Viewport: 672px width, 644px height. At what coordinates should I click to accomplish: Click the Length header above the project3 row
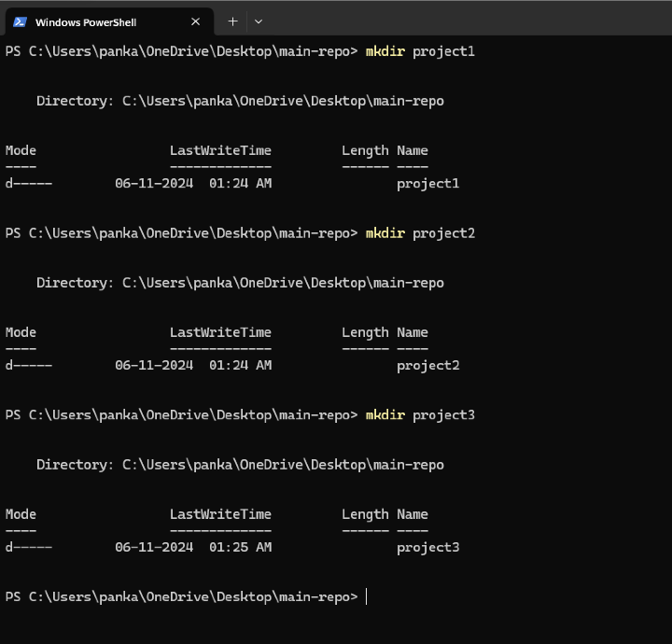(365, 514)
